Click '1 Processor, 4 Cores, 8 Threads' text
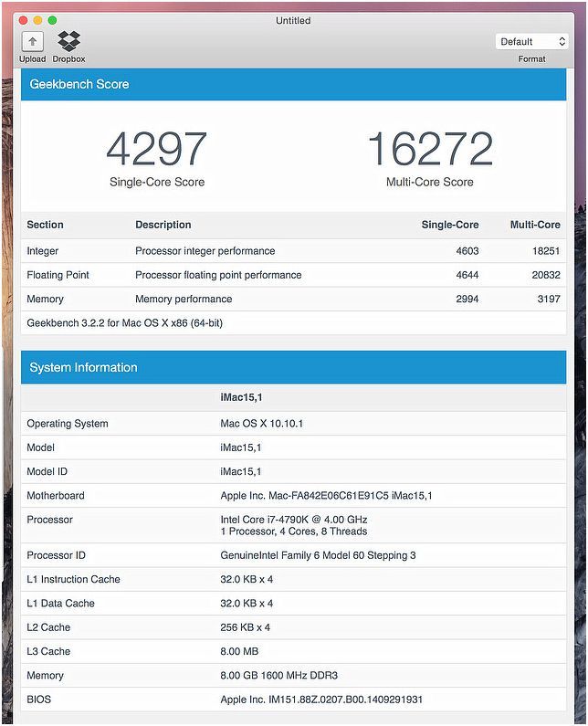This screenshot has width=588, height=726. click(293, 531)
